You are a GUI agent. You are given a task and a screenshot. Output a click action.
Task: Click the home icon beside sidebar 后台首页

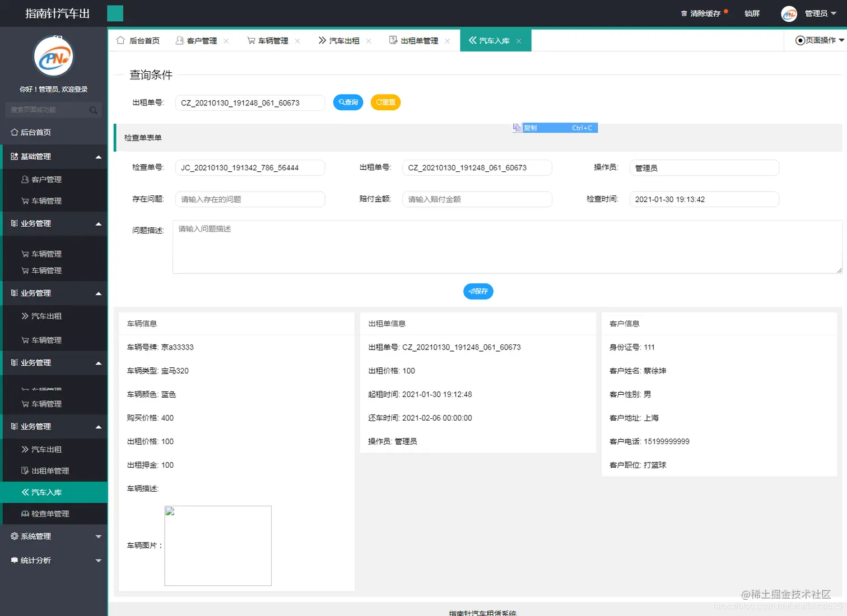click(x=15, y=132)
